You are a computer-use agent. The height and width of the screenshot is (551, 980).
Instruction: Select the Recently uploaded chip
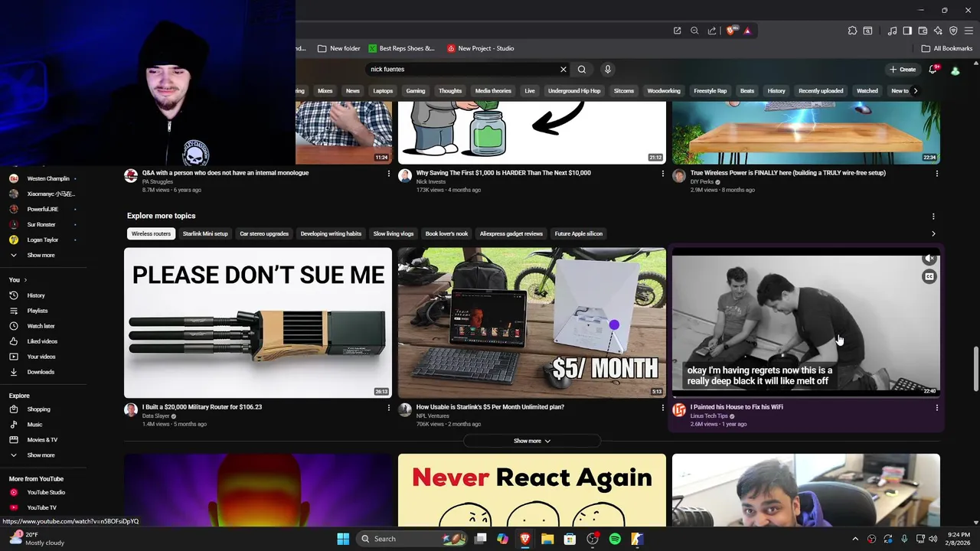(x=821, y=90)
